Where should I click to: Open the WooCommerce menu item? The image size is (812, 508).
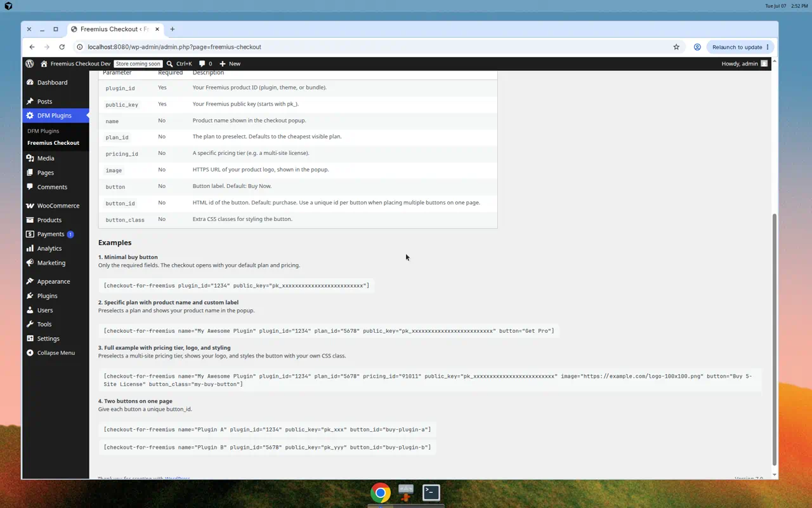58,206
